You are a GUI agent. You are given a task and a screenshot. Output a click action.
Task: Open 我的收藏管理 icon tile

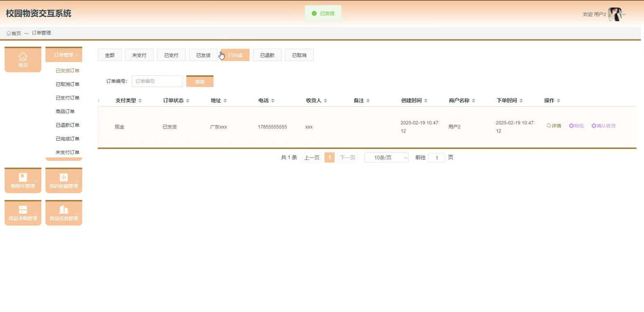64,180
